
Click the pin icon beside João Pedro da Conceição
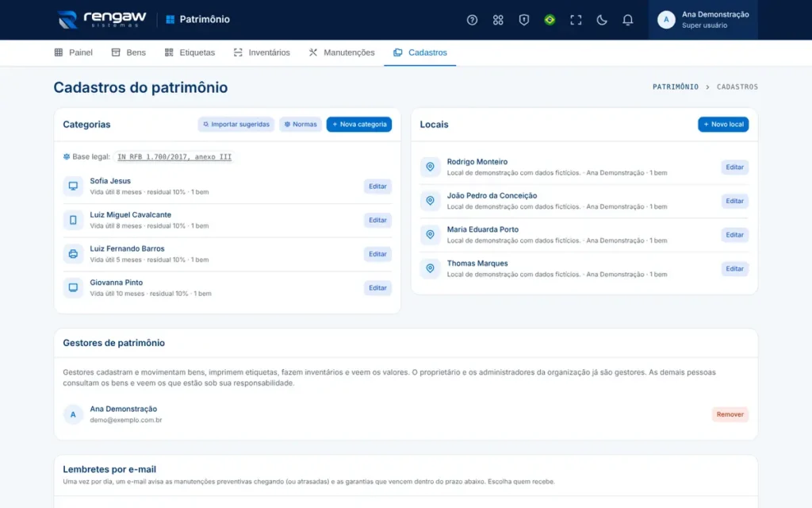430,201
